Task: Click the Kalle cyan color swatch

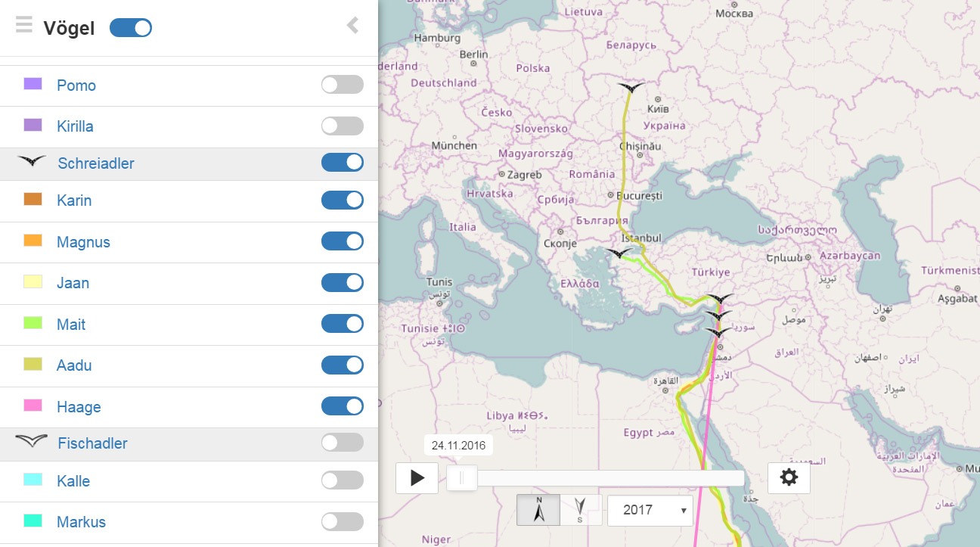Action: [33, 479]
